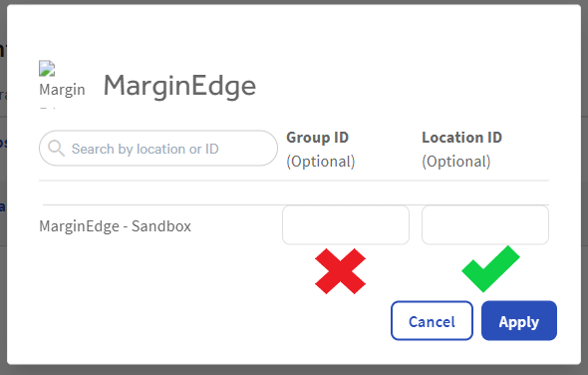The height and width of the screenshot is (375, 588).
Task: Click the Group ID column header
Action: [317, 138]
